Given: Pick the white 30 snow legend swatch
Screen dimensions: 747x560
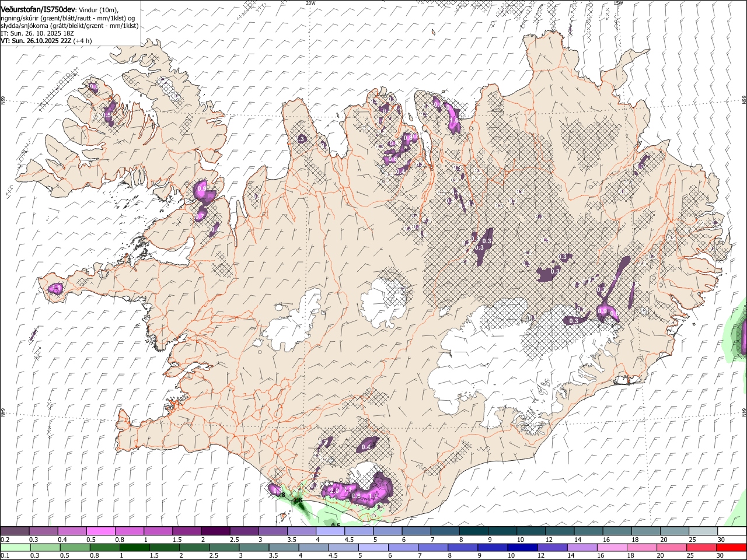Looking at the screenshot, I should tap(732, 531).
